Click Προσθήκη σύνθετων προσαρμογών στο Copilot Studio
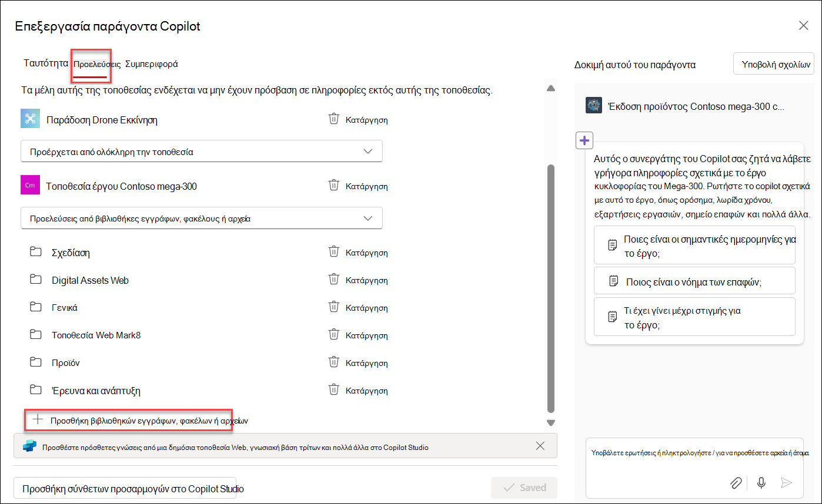 tap(125, 488)
